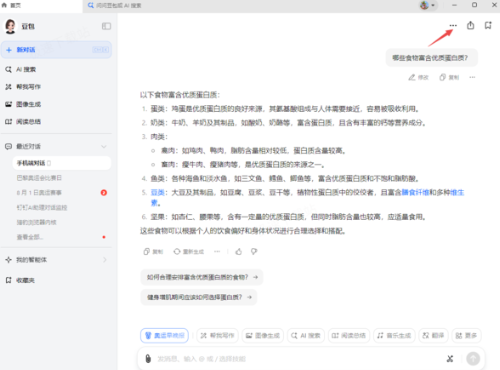500x370 pixels.
Task: Bookmark this conversation with the favorite icon
Action: pyautogui.click(x=488, y=25)
